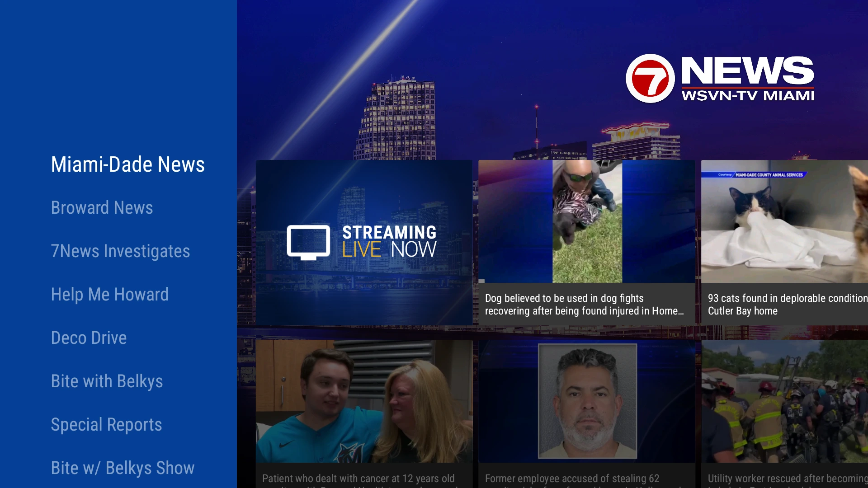Open the injured dog story thumbnail
Image resolution: width=868 pixels, height=488 pixels.
[587, 221]
